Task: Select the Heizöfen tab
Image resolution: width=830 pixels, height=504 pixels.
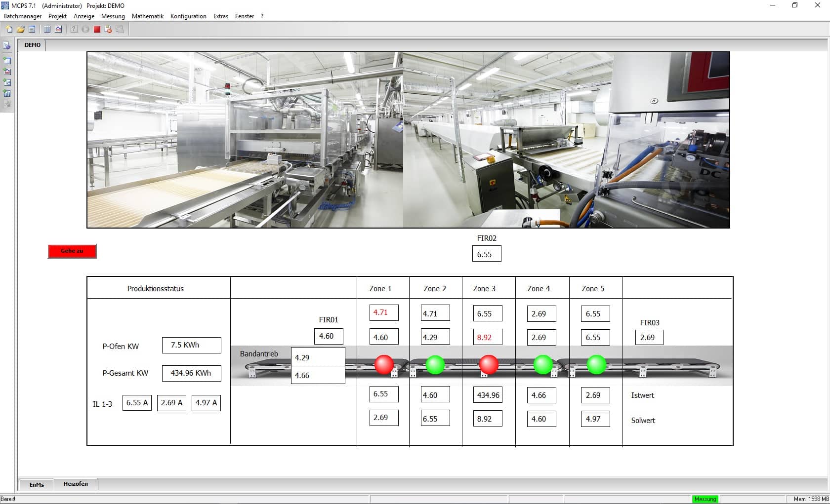Action: pos(76,484)
